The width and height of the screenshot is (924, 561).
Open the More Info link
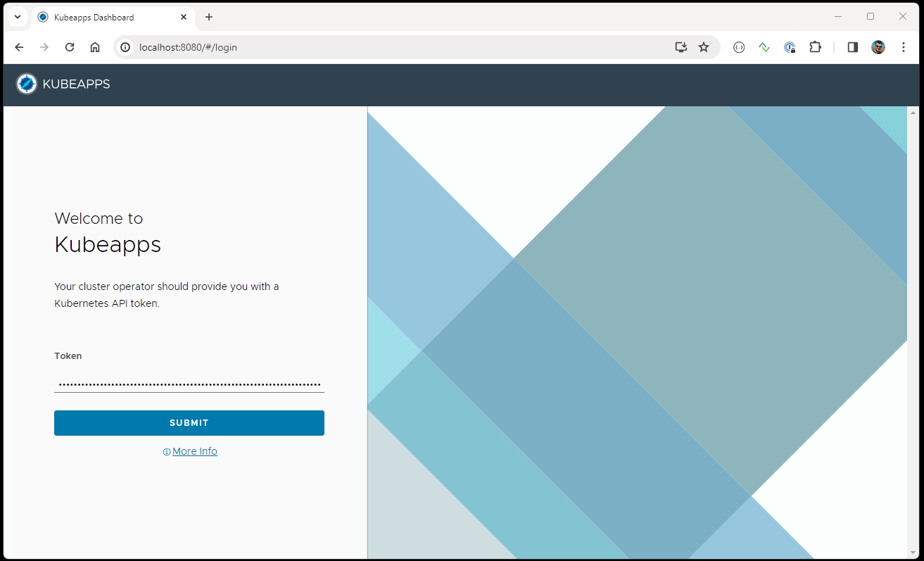coord(194,451)
